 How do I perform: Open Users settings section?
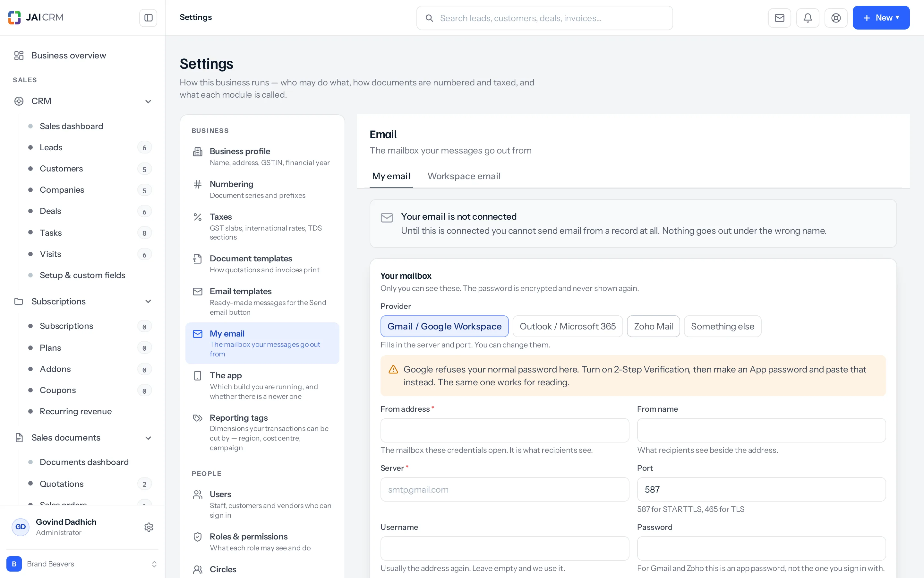click(x=262, y=504)
